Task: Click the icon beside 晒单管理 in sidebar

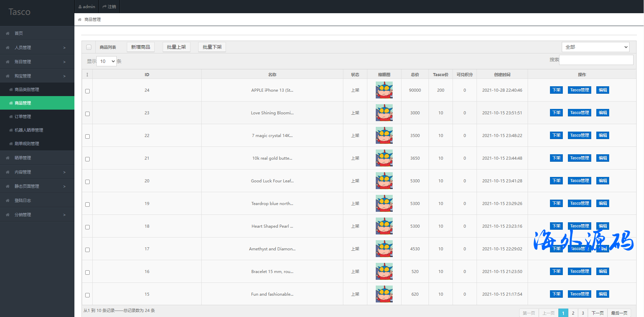Action: click(7, 158)
